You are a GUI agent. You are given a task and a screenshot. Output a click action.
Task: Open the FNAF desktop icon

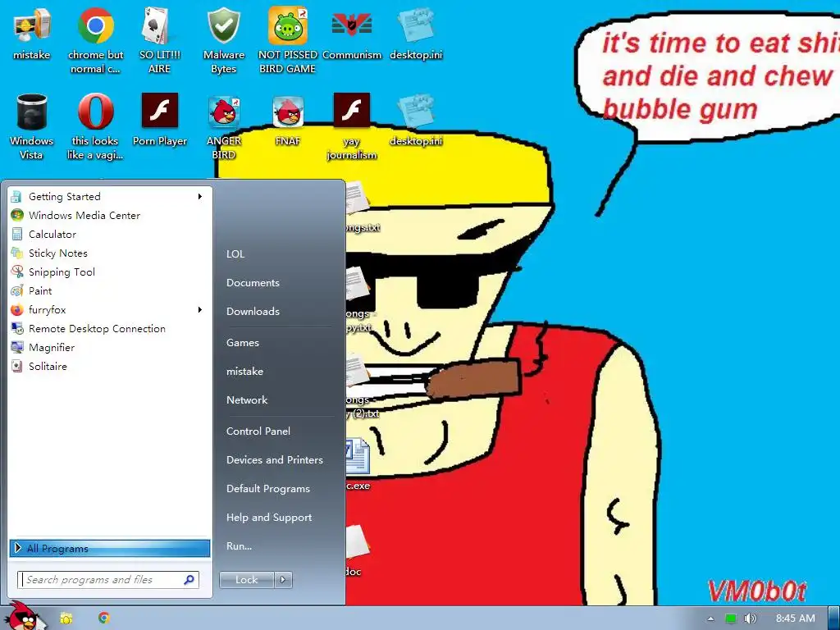point(288,121)
